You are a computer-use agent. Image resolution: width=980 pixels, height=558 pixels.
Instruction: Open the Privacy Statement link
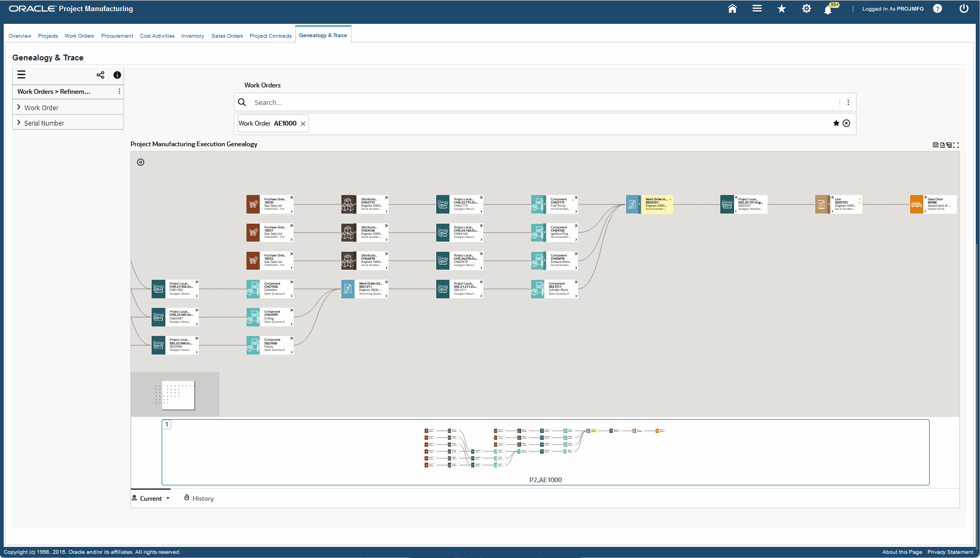[x=950, y=552]
